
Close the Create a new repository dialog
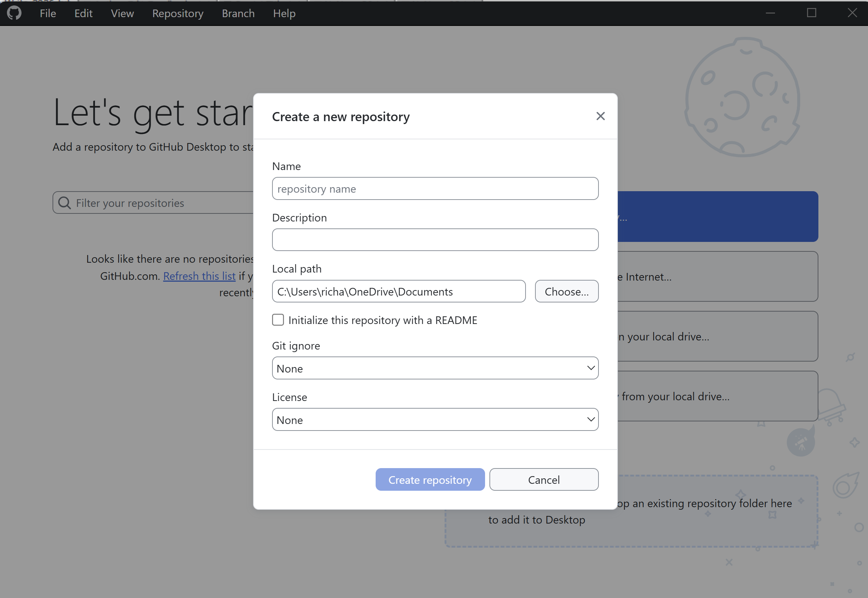pyautogui.click(x=600, y=116)
